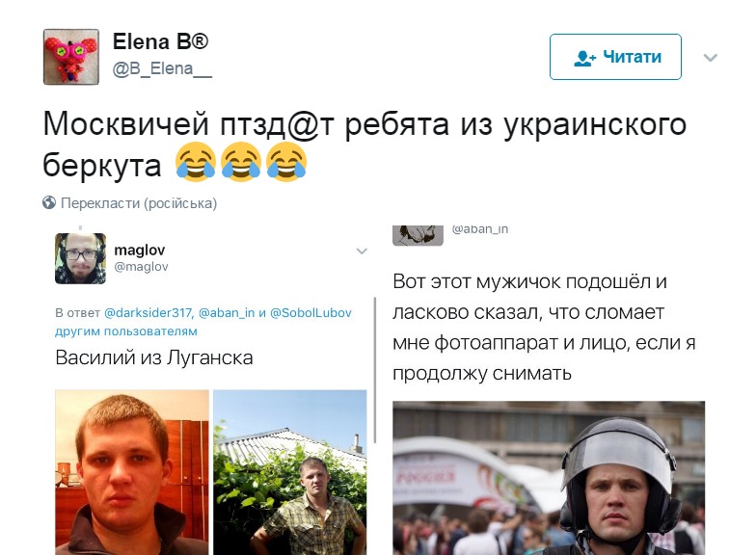756x555 pixels.
Task: Open the maglov tweet dropdown chevron
Action: (362, 251)
